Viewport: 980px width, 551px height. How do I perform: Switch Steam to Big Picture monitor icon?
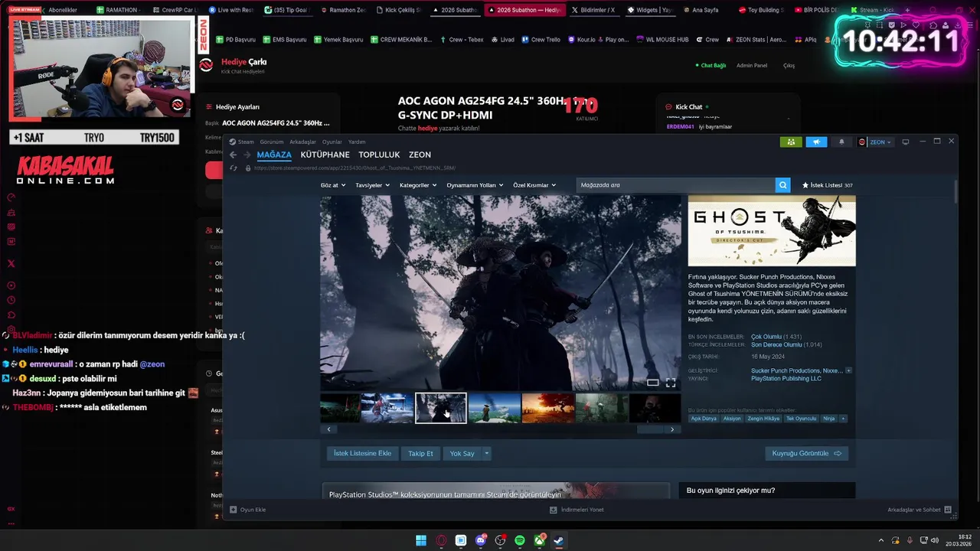905,142
